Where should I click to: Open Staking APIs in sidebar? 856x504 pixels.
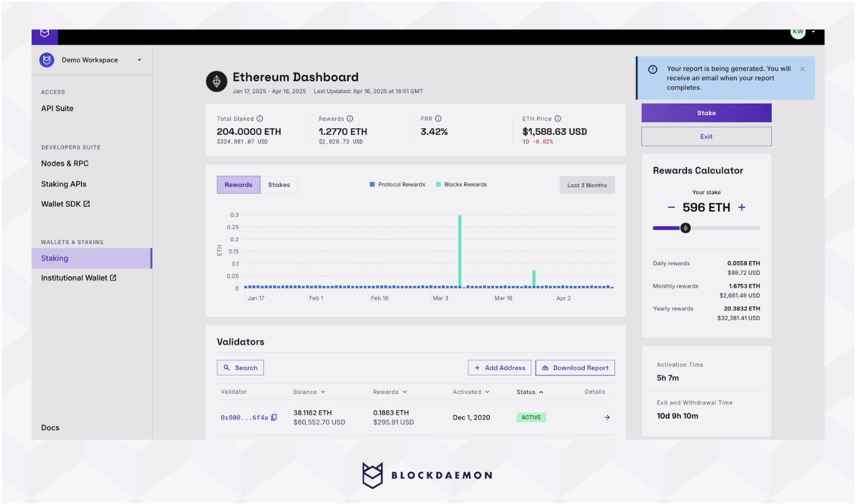64,184
